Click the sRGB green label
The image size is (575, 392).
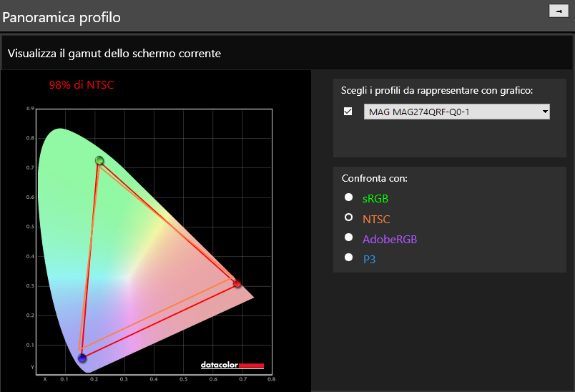click(x=375, y=198)
